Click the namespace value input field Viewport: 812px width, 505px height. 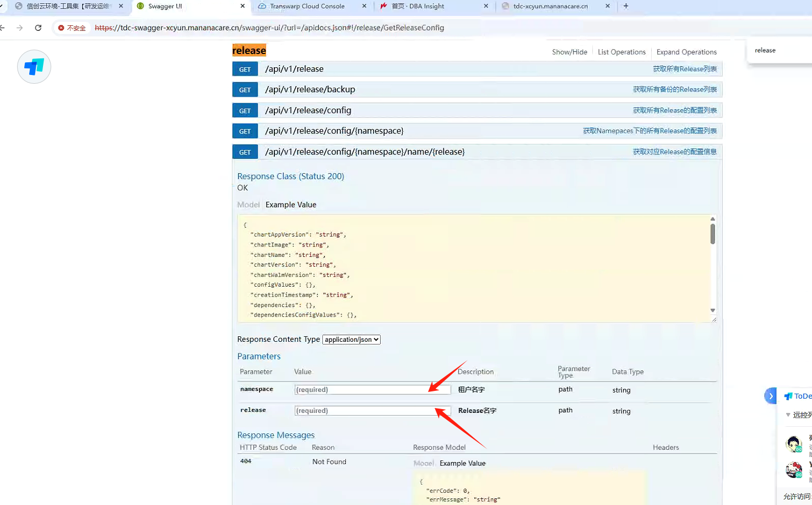click(x=372, y=390)
